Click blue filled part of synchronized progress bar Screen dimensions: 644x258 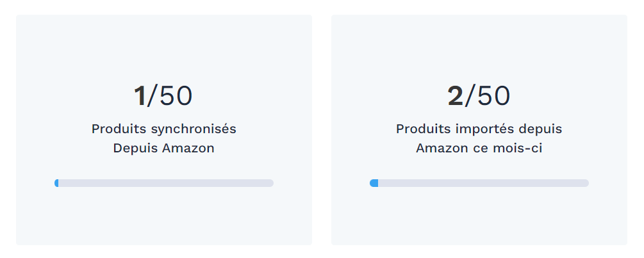coord(56,183)
